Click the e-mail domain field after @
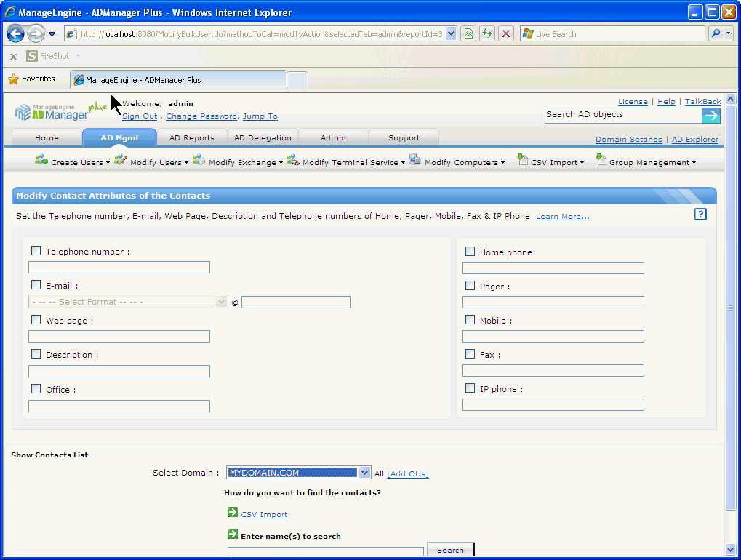The image size is (741, 560). click(296, 302)
